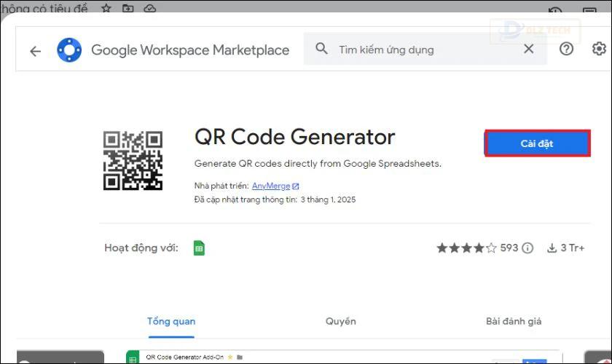Click the search magnifier icon

[x=321, y=49]
